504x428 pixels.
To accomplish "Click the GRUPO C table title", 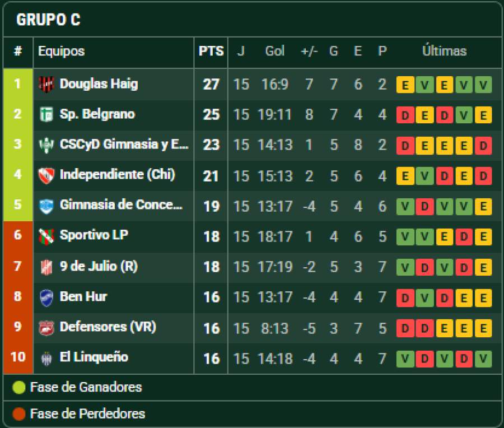I will click(48, 20).
